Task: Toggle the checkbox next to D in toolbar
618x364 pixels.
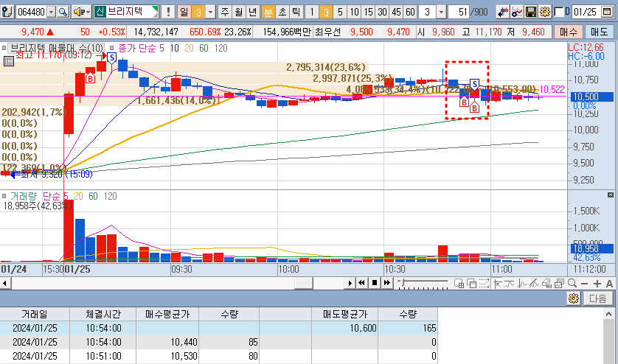Action: point(558,12)
